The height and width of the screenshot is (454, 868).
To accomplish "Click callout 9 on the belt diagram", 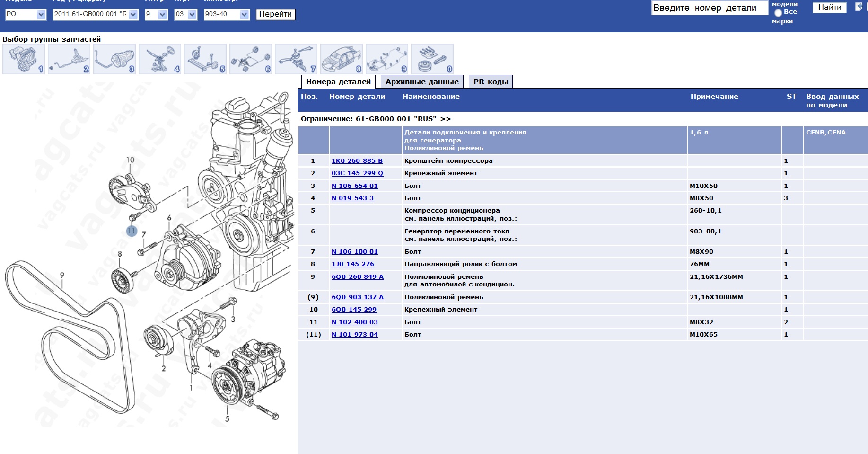I will point(62,275).
